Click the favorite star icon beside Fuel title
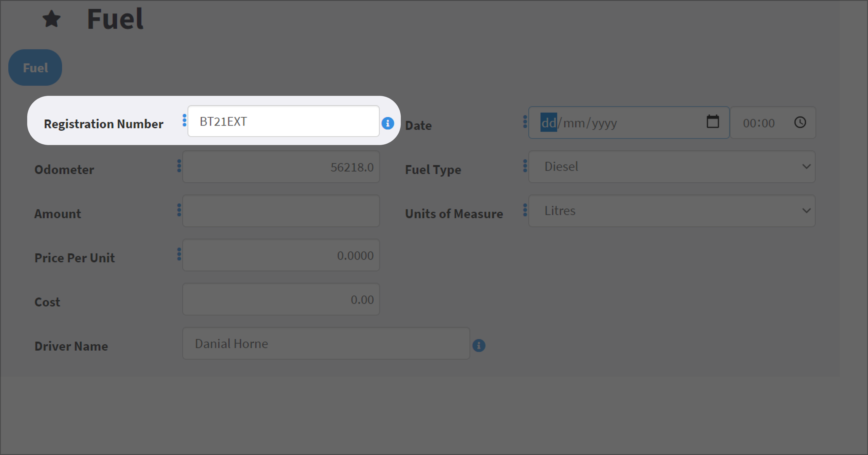 pos(52,19)
